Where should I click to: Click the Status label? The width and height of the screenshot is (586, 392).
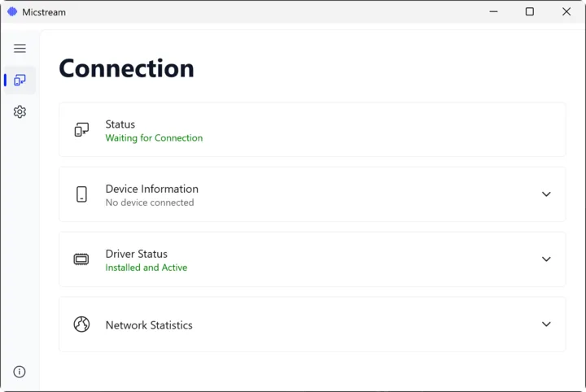[x=120, y=124]
